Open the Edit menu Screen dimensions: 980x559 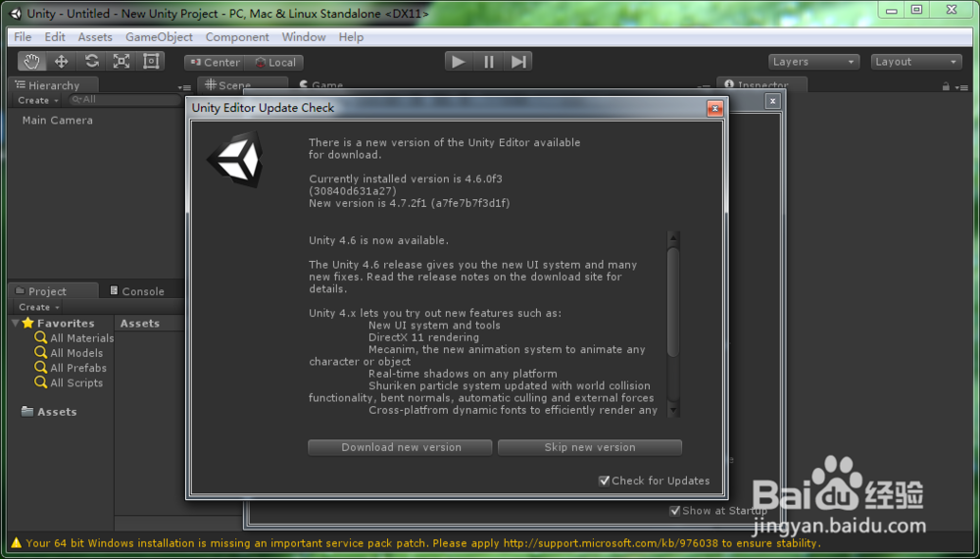coord(55,37)
